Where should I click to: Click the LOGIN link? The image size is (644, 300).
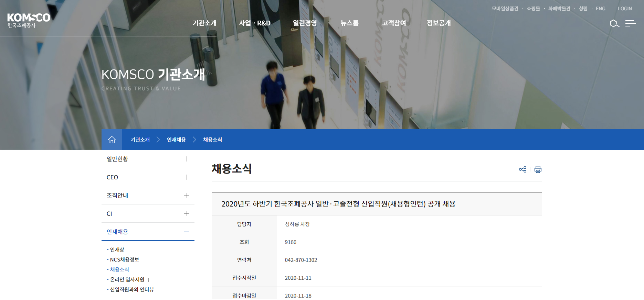point(625,9)
